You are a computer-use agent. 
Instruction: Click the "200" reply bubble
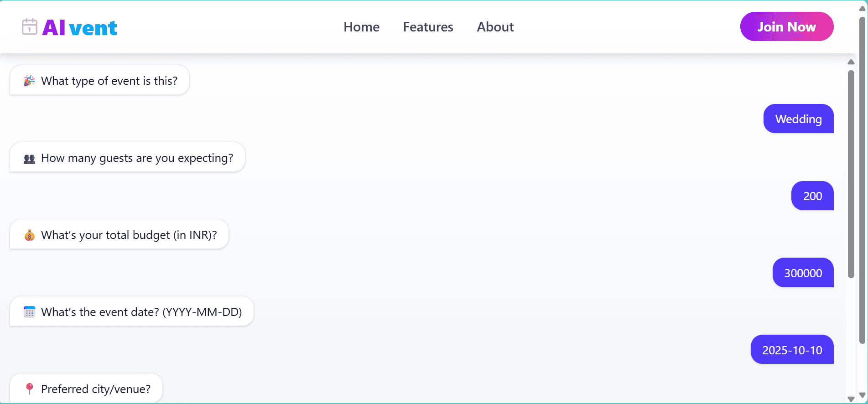pyautogui.click(x=812, y=196)
